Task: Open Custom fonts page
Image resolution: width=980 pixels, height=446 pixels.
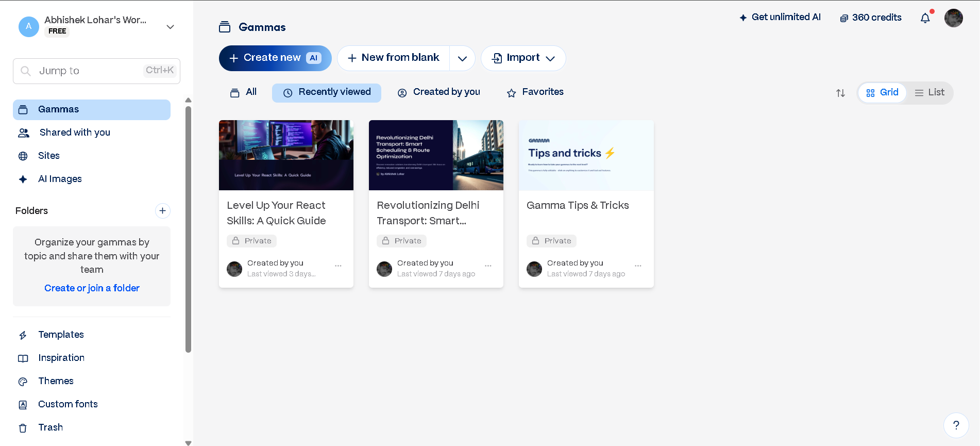Action: pyautogui.click(x=92, y=404)
